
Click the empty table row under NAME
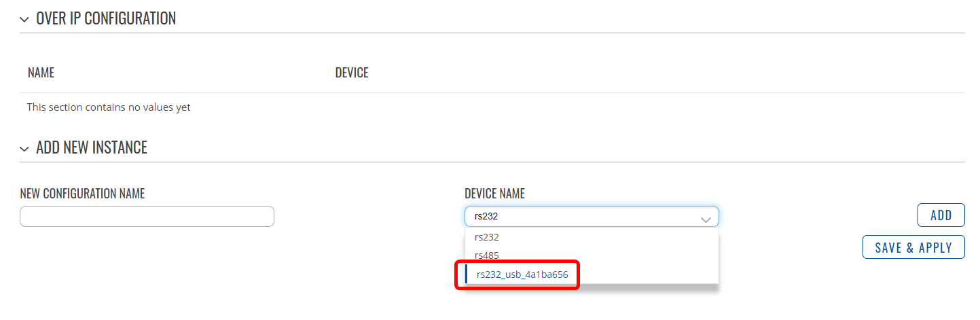(492, 107)
